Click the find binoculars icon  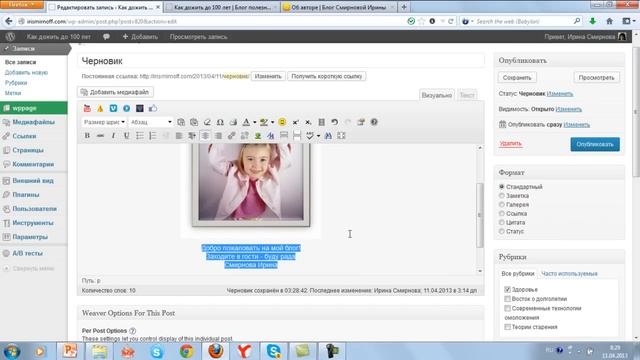pos(328,136)
